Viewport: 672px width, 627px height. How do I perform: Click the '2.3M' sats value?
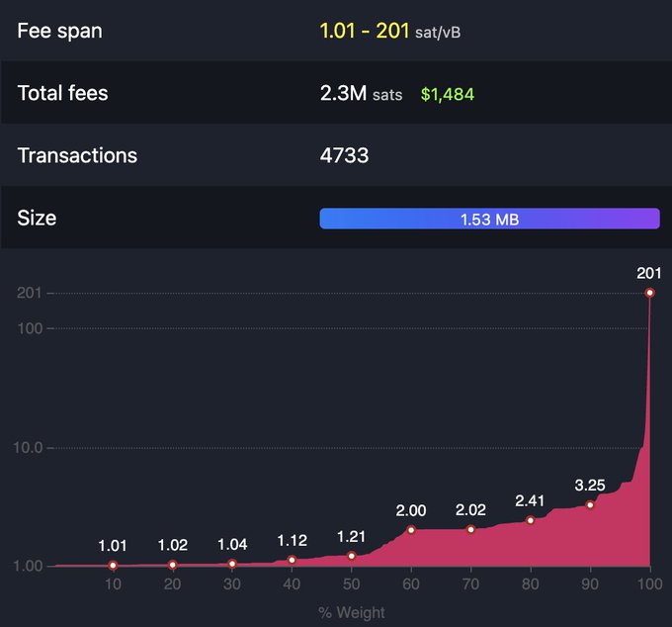pos(343,93)
